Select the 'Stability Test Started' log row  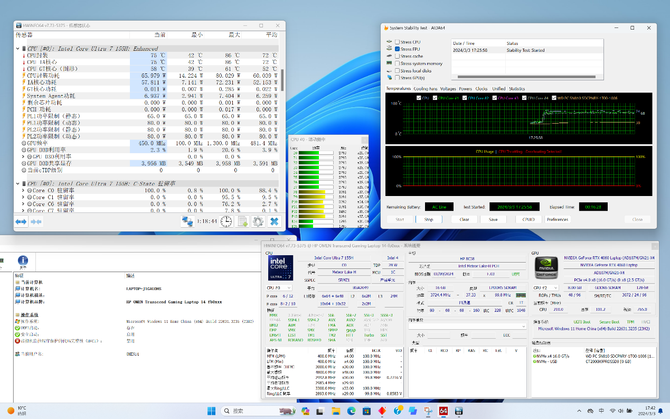click(527, 50)
